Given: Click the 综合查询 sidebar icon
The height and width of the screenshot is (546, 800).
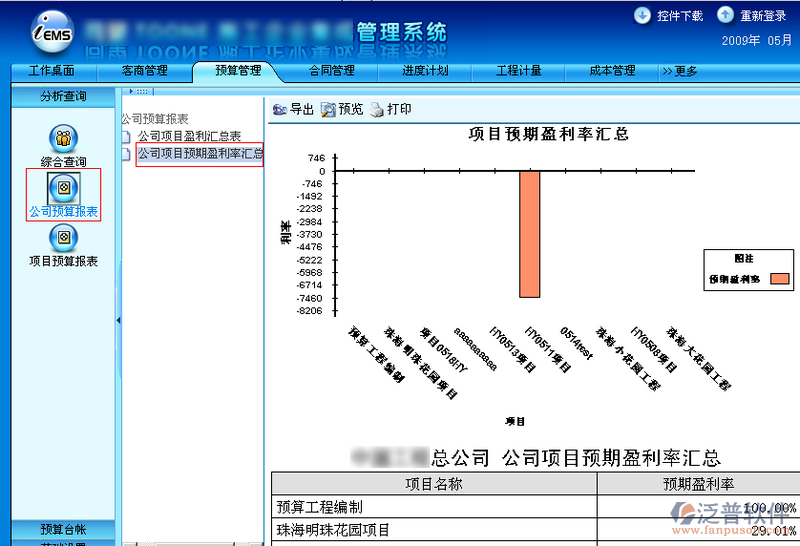Looking at the screenshot, I should coord(63,139).
